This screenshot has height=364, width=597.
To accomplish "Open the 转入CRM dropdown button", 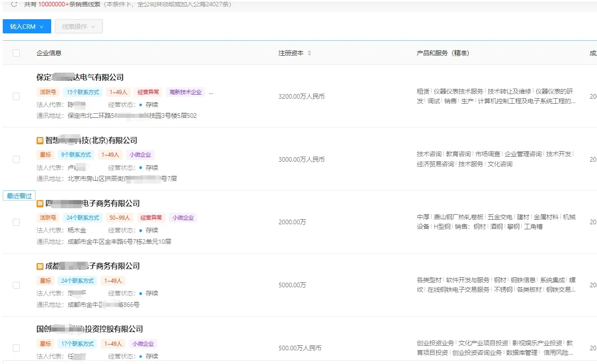I will [27, 26].
